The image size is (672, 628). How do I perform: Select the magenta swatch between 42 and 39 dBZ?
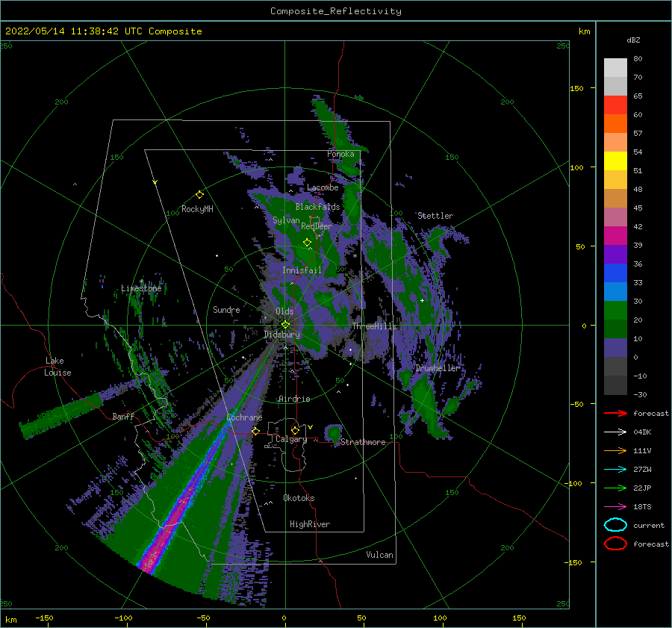point(615,236)
